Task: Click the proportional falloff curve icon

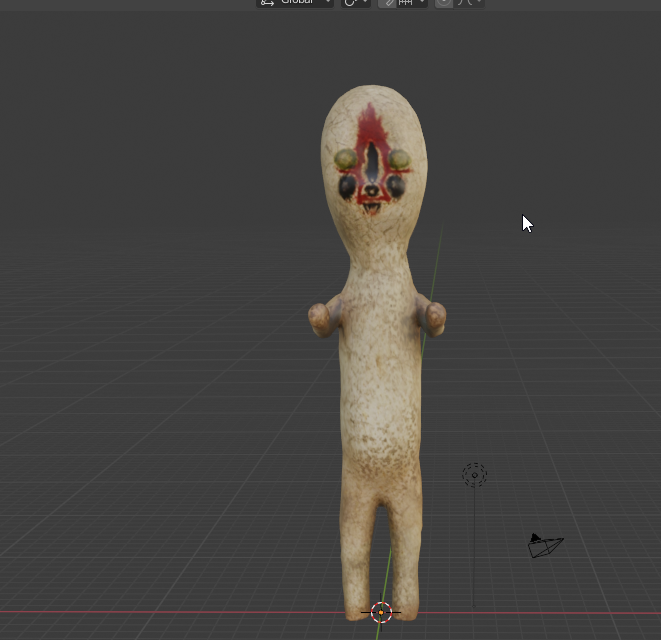Action: coord(465,3)
